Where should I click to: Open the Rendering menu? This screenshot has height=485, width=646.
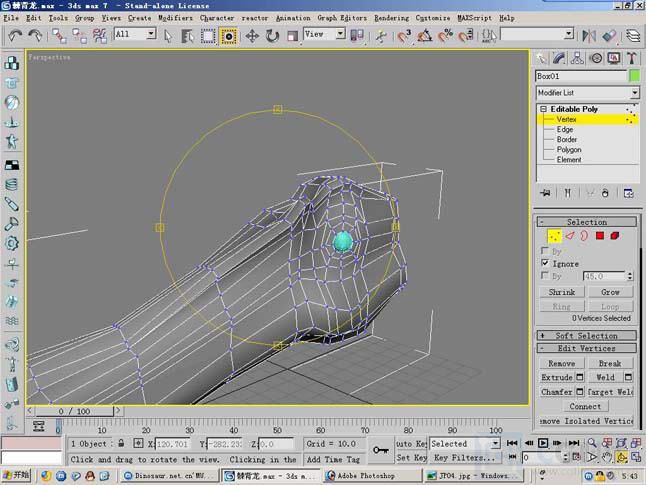click(x=391, y=18)
